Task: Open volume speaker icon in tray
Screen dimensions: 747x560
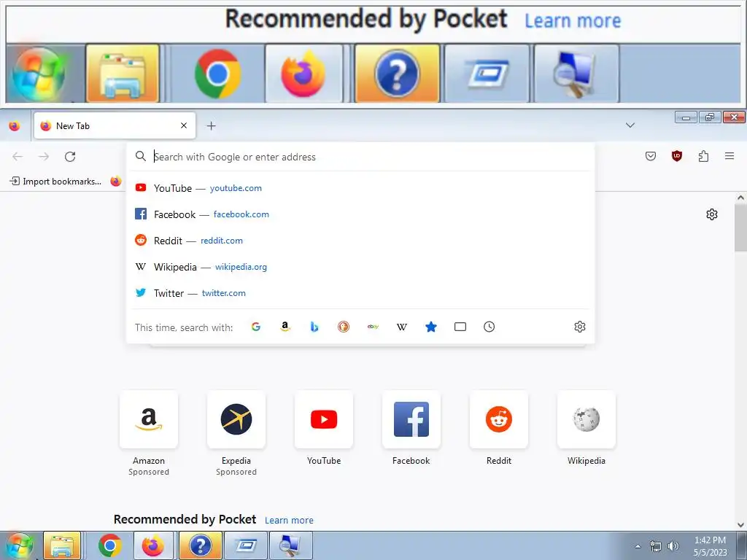Action: click(673, 546)
